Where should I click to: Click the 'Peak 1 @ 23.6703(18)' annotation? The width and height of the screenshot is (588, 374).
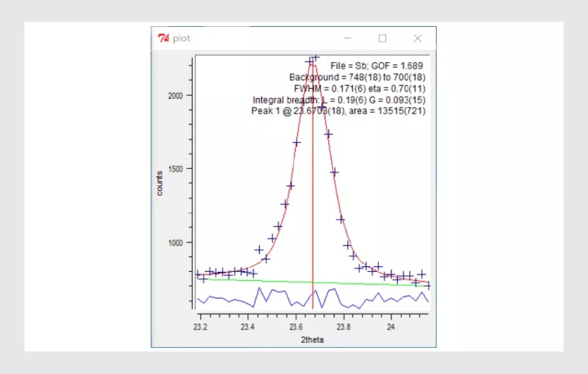click(338, 111)
